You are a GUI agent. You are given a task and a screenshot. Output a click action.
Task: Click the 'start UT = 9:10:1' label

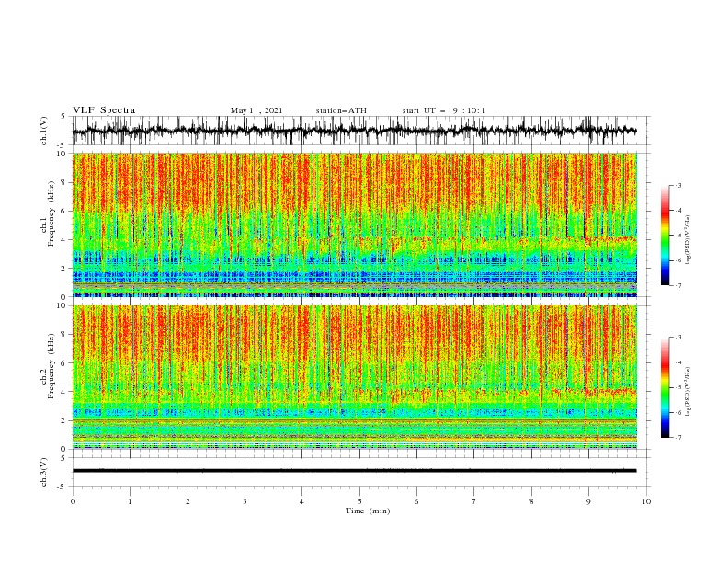coord(444,110)
